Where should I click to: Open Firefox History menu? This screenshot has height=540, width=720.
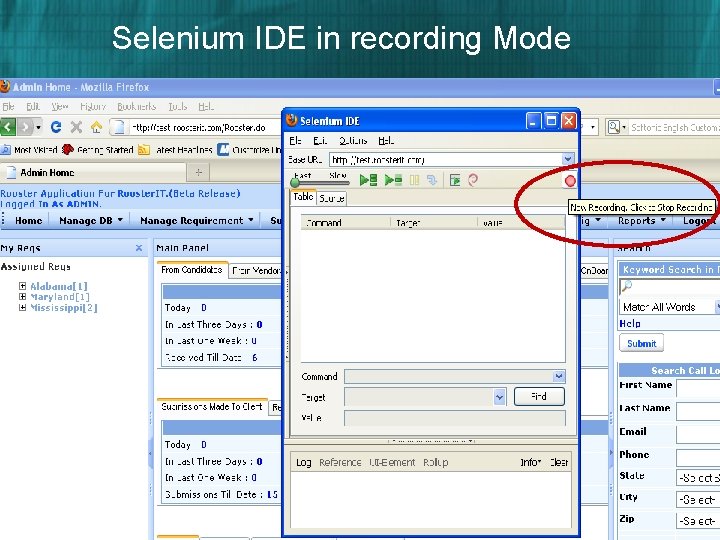click(x=93, y=107)
